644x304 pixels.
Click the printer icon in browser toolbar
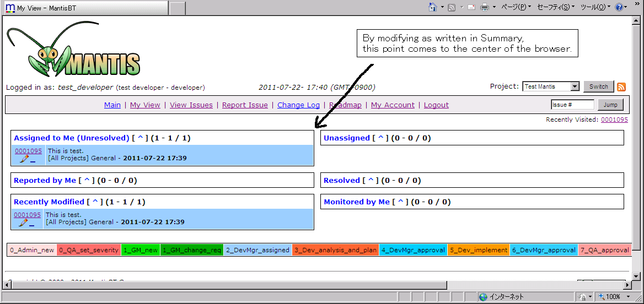click(485, 7)
